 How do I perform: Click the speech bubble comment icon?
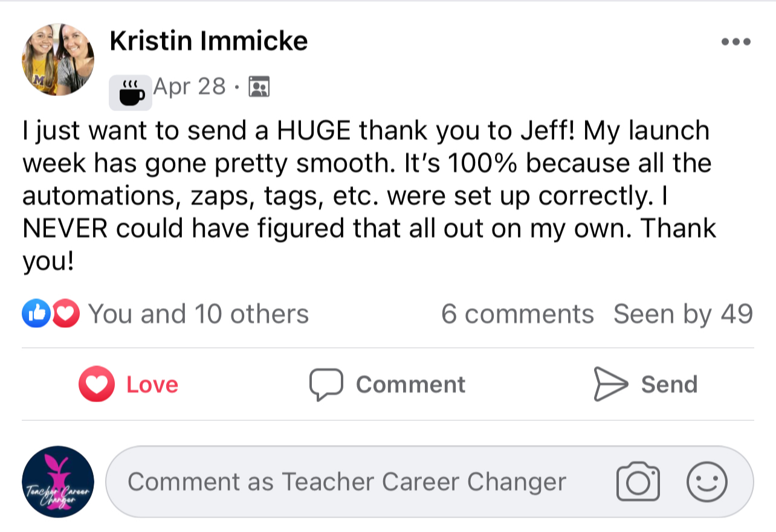click(326, 385)
